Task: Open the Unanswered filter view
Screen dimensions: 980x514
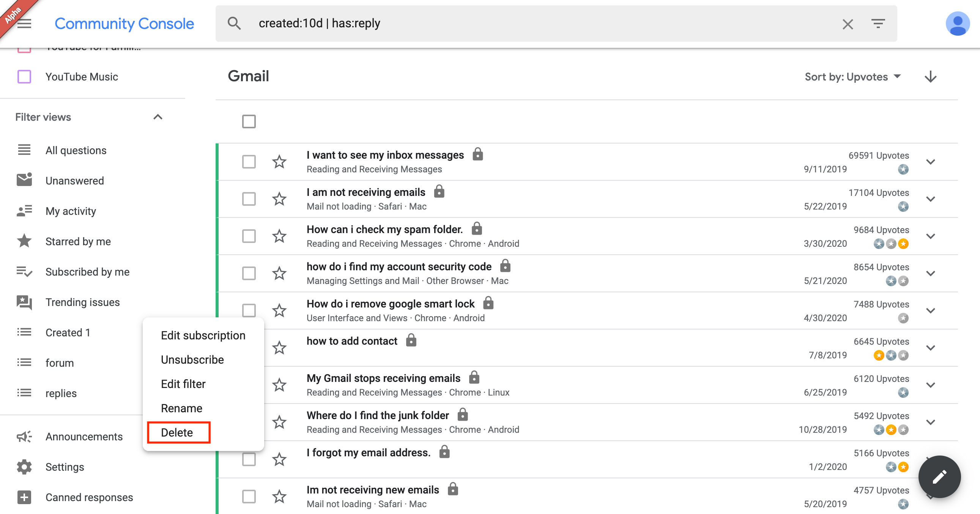Action: (74, 181)
